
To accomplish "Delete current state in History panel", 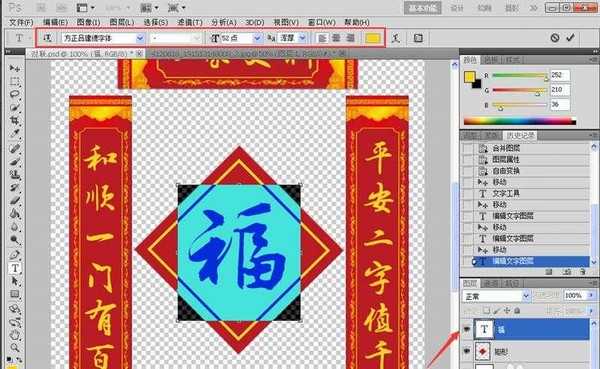I will pos(582,272).
